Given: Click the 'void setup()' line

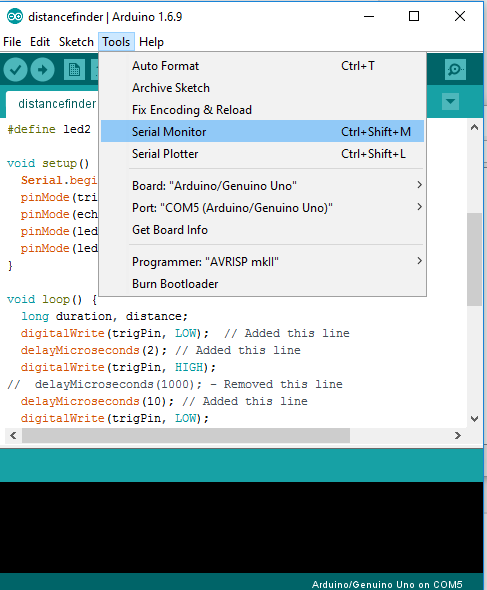Looking at the screenshot, I should (48, 163).
